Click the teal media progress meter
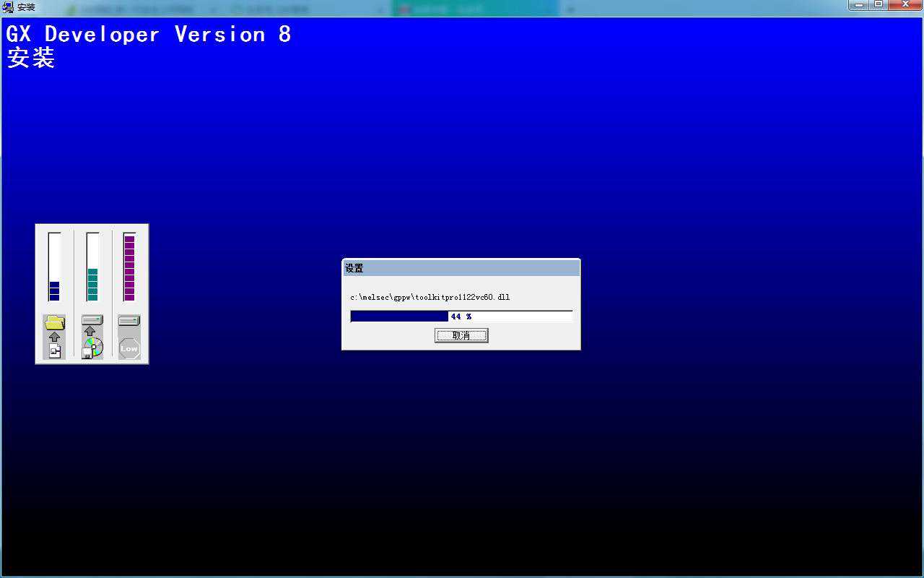 coord(92,267)
